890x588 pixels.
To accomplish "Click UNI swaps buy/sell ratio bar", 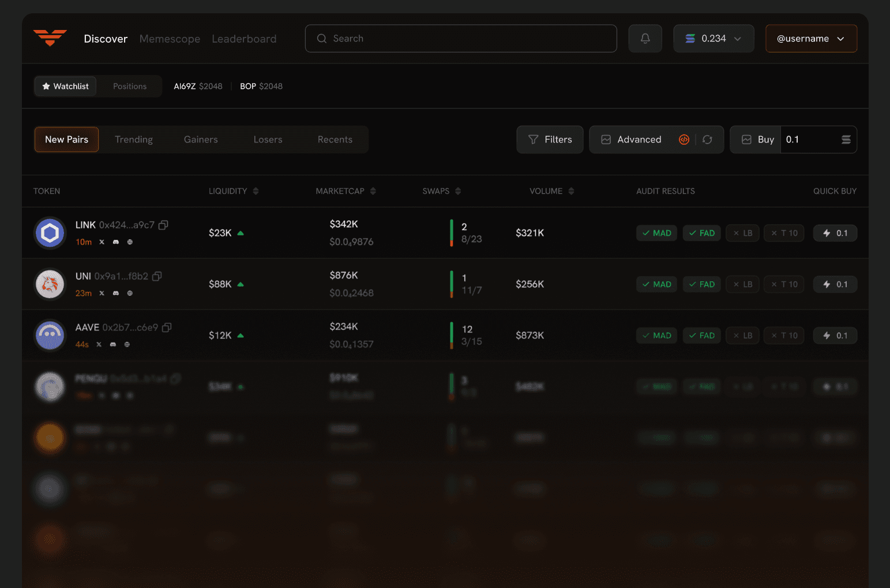I will tap(452, 284).
